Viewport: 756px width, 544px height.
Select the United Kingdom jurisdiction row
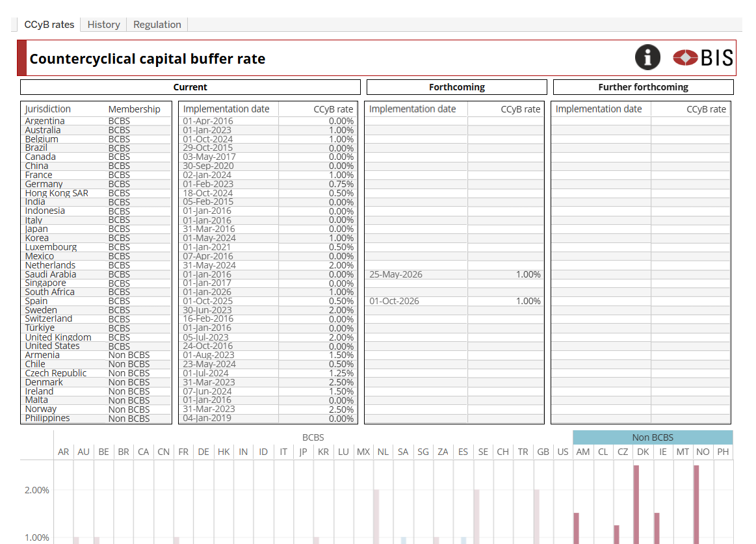point(96,337)
